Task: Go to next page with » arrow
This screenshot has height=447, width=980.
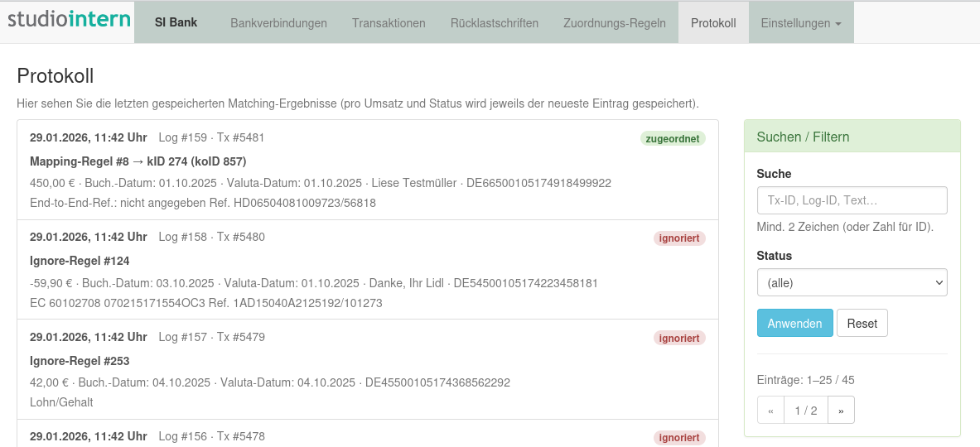Action: point(841,411)
